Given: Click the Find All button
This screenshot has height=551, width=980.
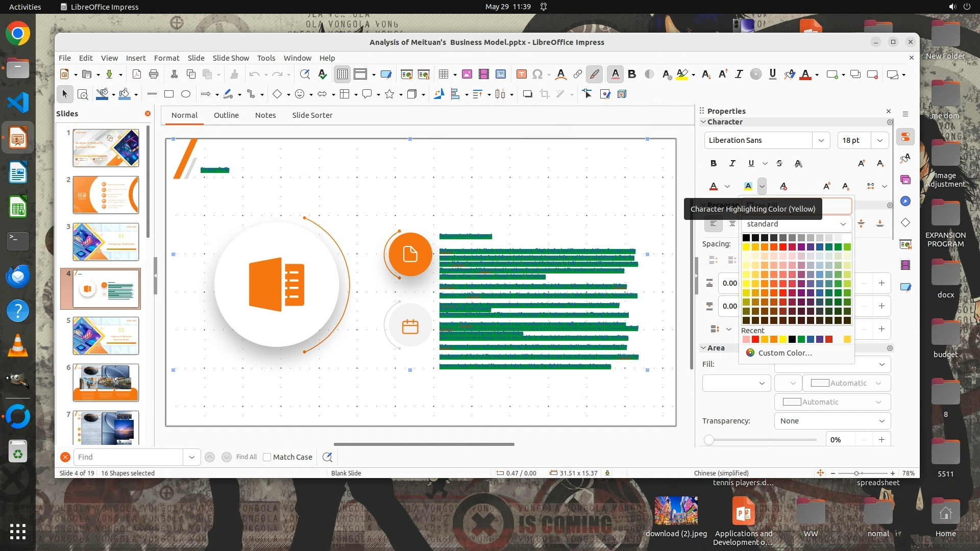Looking at the screenshot, I should (247, 457).
